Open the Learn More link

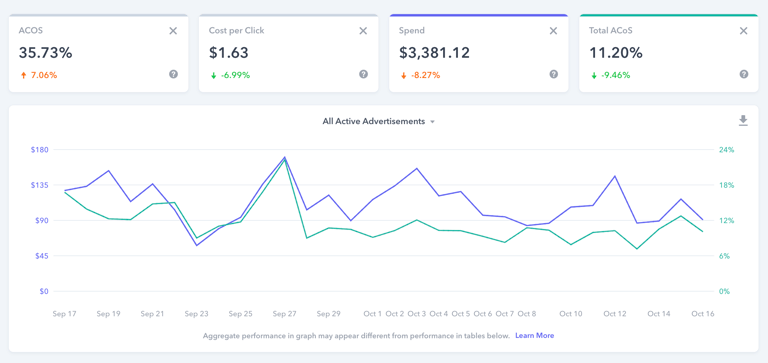point(534,336)
